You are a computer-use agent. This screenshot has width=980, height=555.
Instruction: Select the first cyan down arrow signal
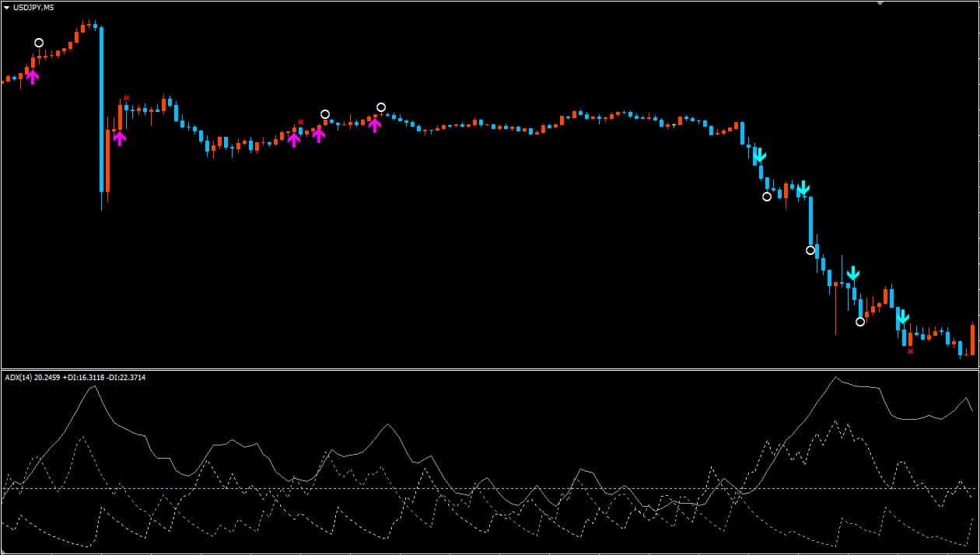click(x=759, y=156)
